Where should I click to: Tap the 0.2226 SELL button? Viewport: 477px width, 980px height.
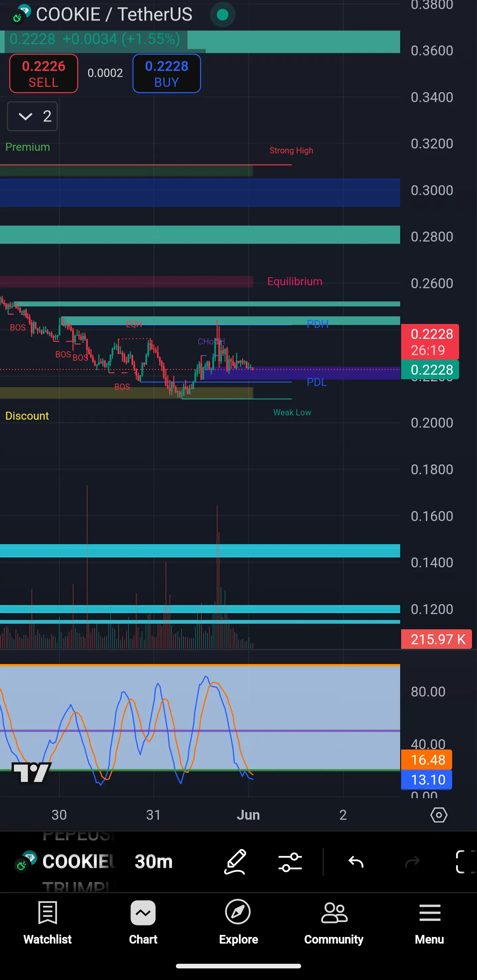(x=44, y=74)
